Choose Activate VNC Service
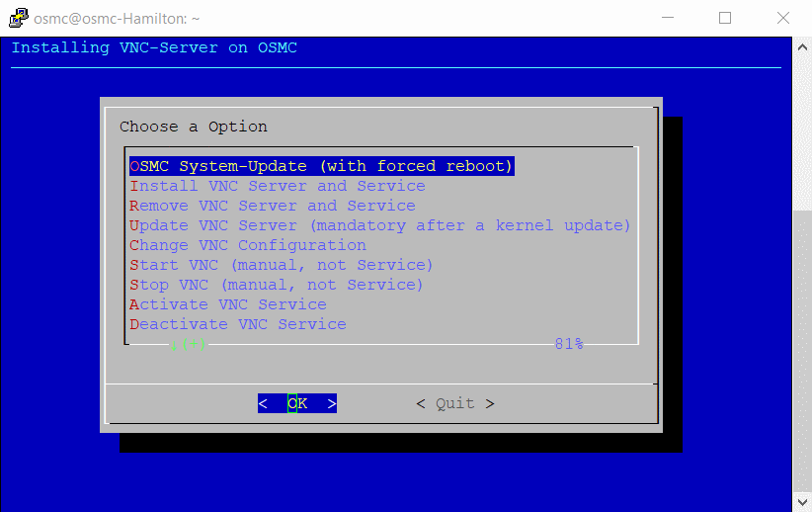Screen dimensions: 812x512 pyautogui.click(x=228, y=304)
